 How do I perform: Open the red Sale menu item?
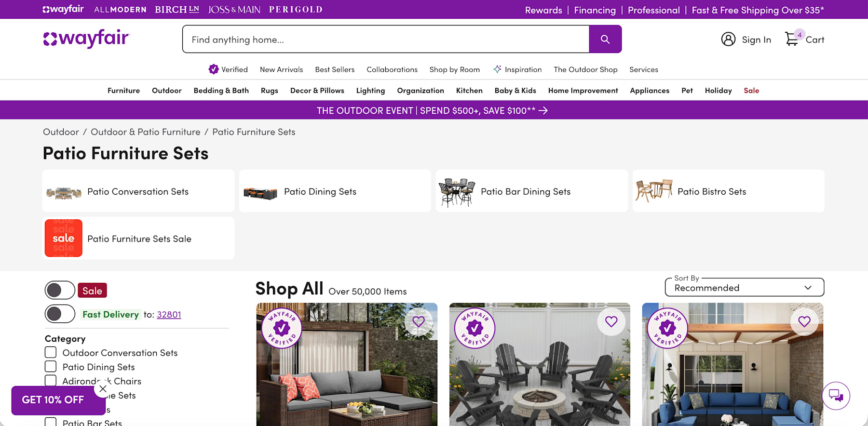(x=751, y=91)
